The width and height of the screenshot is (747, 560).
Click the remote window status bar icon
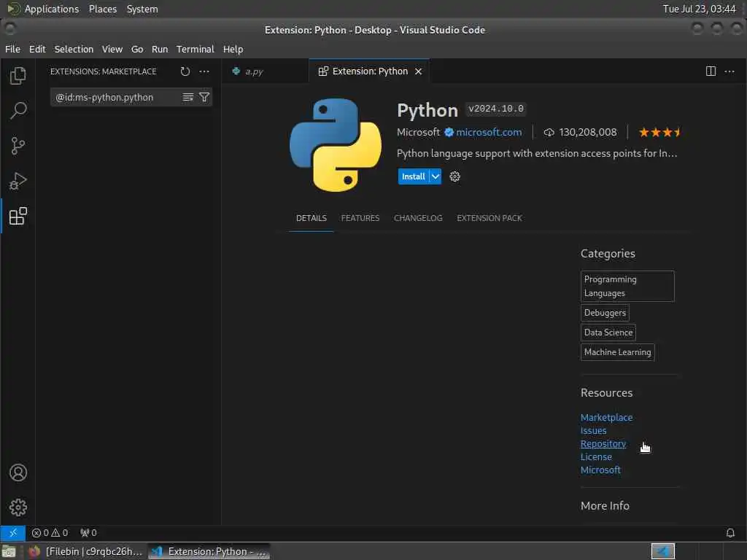coord(13,532)
